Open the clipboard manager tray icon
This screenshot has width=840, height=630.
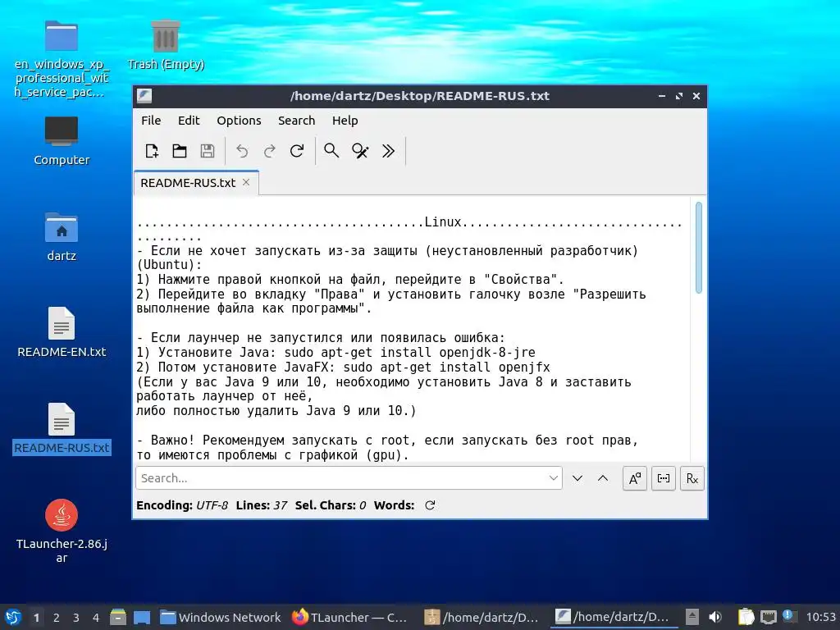(x=746, y=617)
